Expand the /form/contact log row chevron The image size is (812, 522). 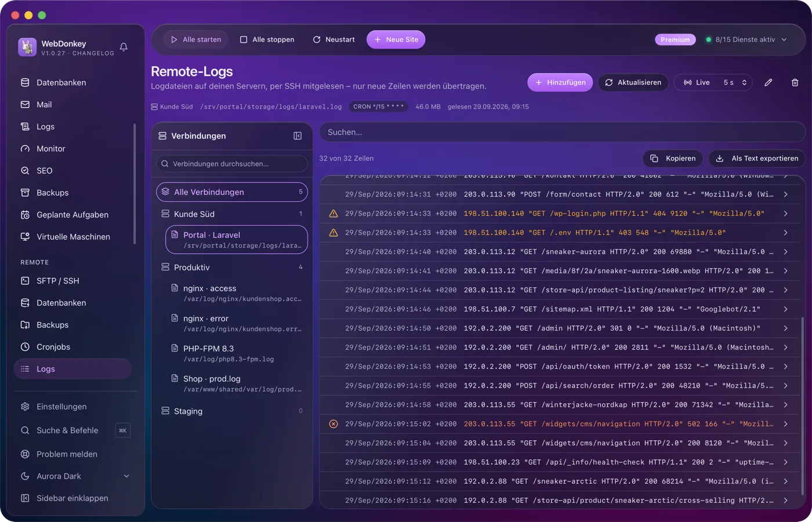pyautogui.click(x=785, y=194)
